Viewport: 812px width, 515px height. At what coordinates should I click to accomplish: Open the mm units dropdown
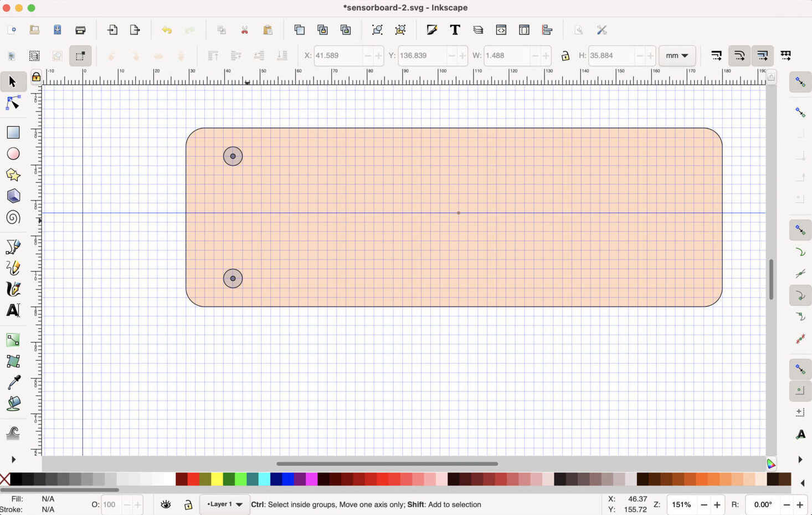[x=677, y=56]
